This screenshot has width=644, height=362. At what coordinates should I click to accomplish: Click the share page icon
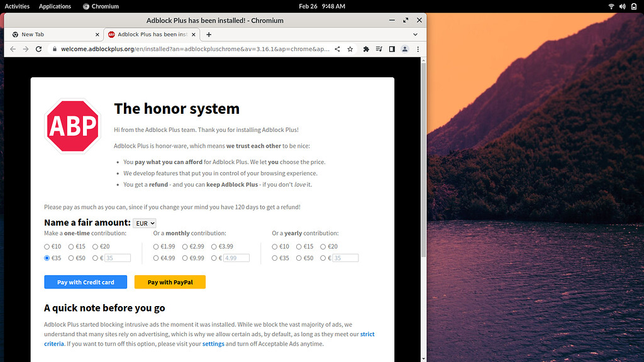pyautogui.click(x=338, y=49)
